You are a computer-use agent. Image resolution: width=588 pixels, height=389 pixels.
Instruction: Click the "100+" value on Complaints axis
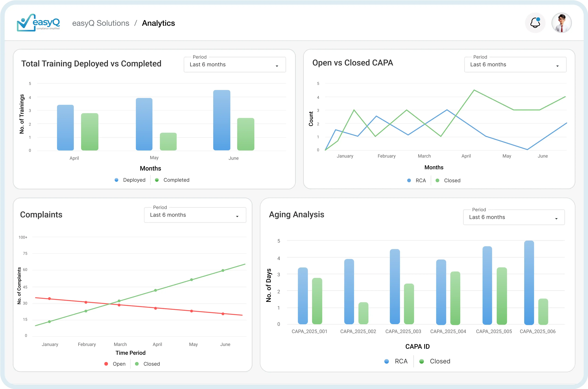pos(23,237)
